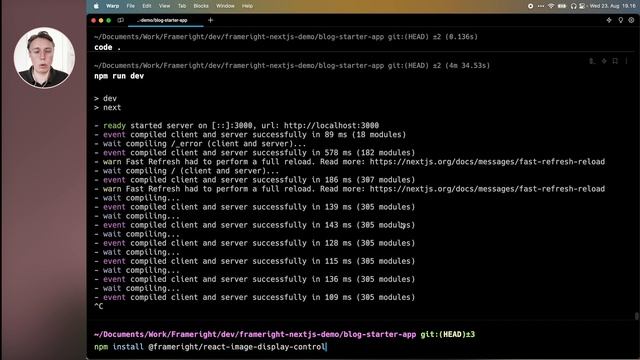This screenshot has height=360, width=640.
Task: Open npm run dev block overflow menu
Action: pyautogui.click(x=627, y=61)
